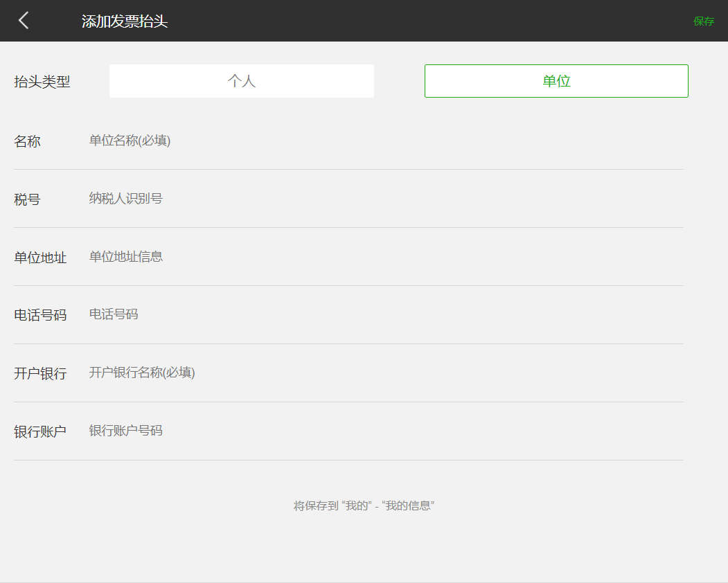Screen dimensions: 728x583
Task: Click the green 保存 button
Action: 703,21
